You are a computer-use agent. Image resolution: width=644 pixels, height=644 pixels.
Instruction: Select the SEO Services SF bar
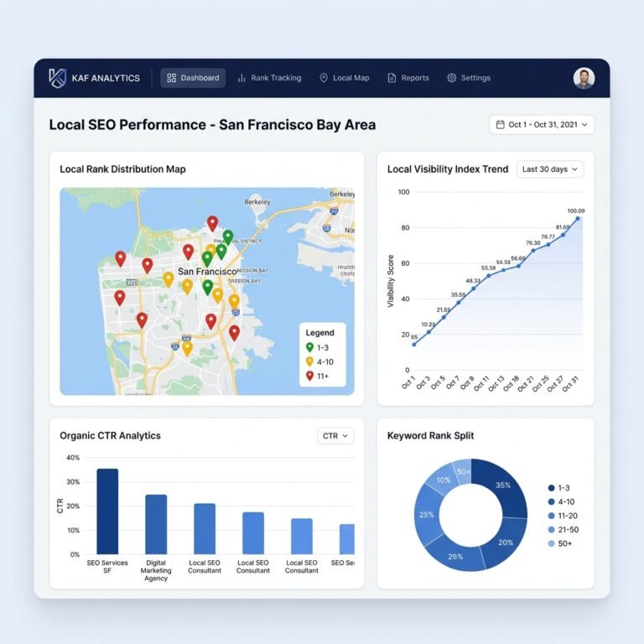tap(107, 512)
